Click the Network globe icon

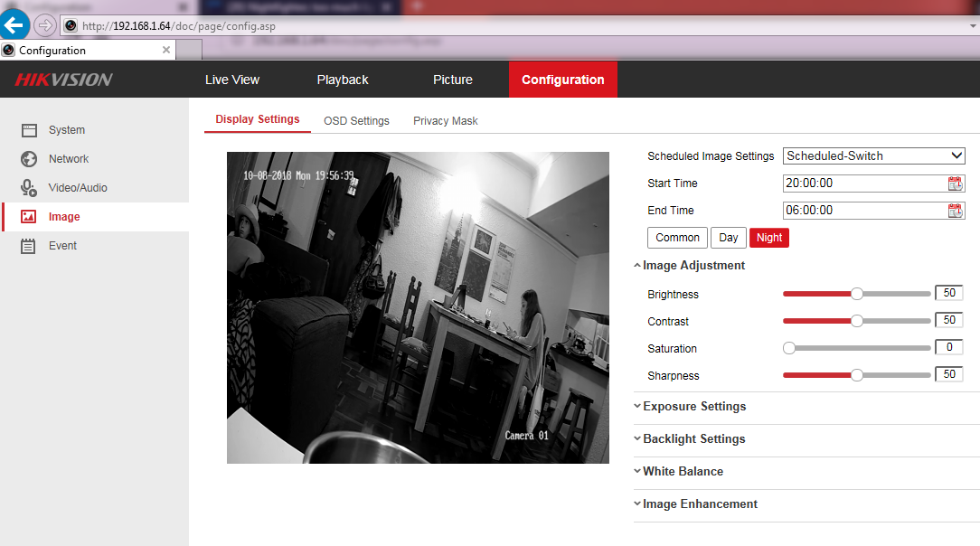[x=29, y=159]
